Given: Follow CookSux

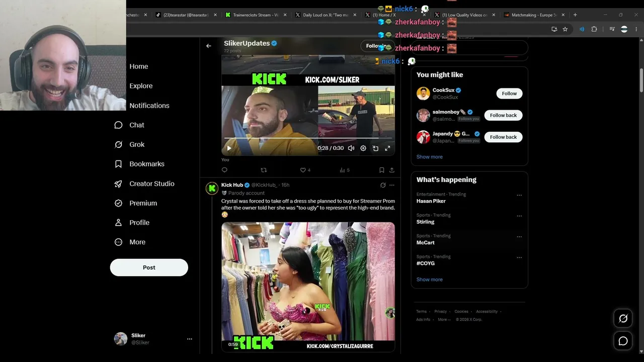Looking at the screenshot, I should 509,94.
